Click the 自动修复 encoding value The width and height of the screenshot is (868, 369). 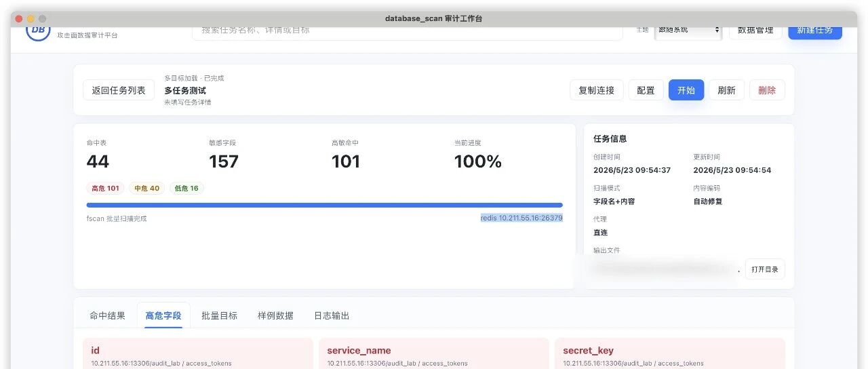[708, 201]
